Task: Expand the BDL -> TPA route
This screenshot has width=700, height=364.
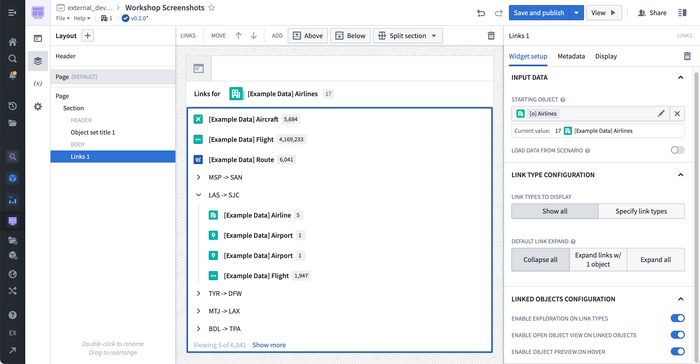Action: point(199,329)
